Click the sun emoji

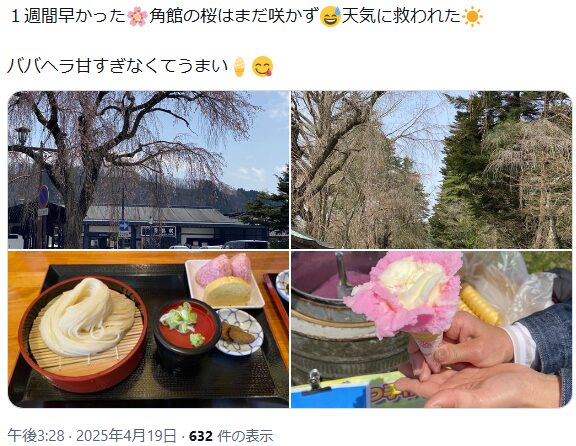click(x=472, y=17)
